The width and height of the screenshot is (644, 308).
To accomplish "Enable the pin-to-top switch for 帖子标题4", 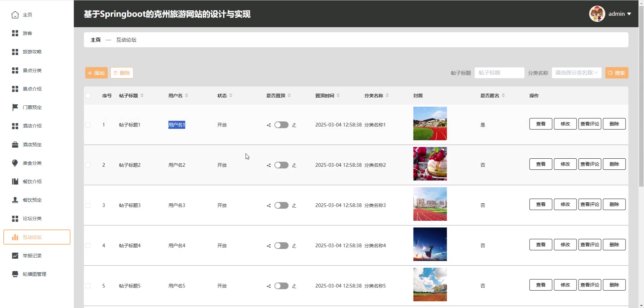I will pos(281,246).
